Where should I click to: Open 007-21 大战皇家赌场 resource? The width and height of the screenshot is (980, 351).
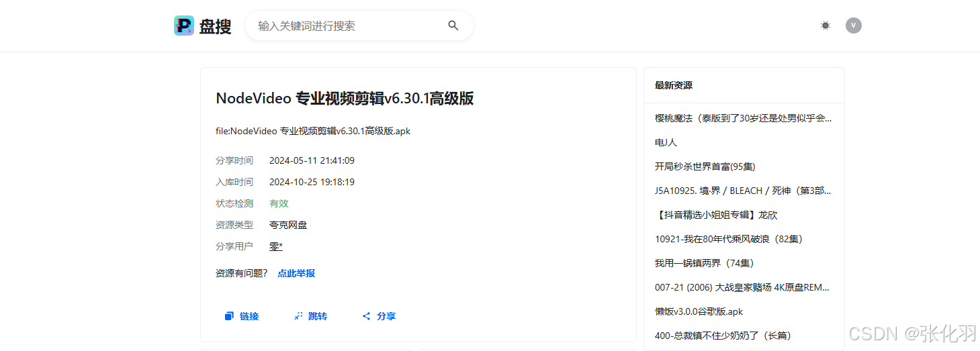coord(744,287)
